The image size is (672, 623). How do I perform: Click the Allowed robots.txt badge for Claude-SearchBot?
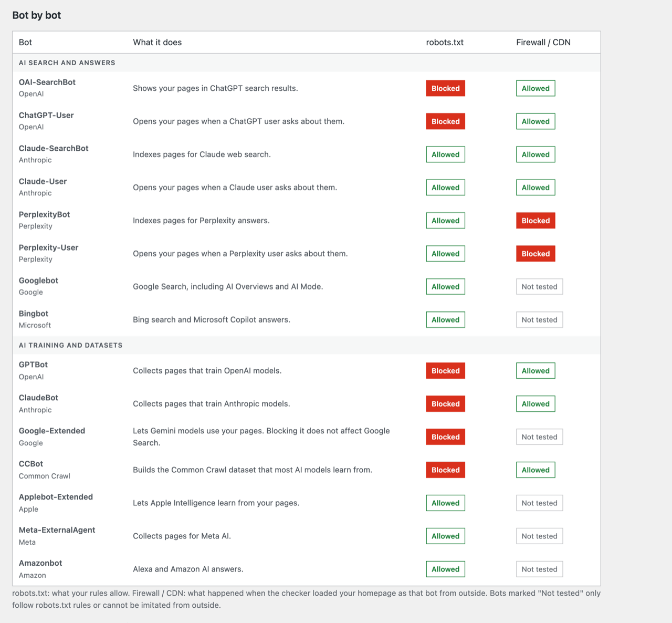[446, 154]
